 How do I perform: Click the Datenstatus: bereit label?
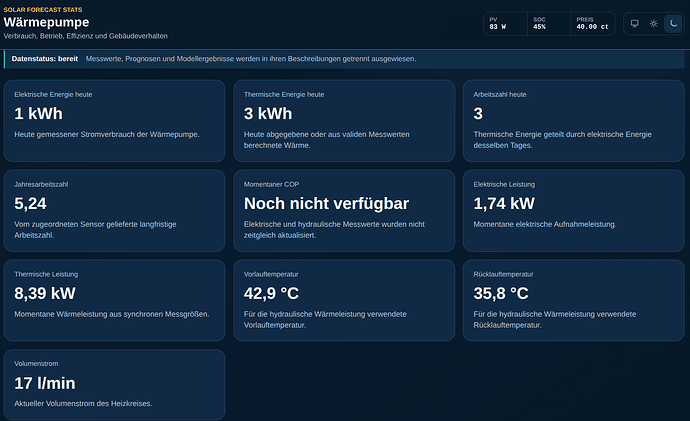pos(45,59)
